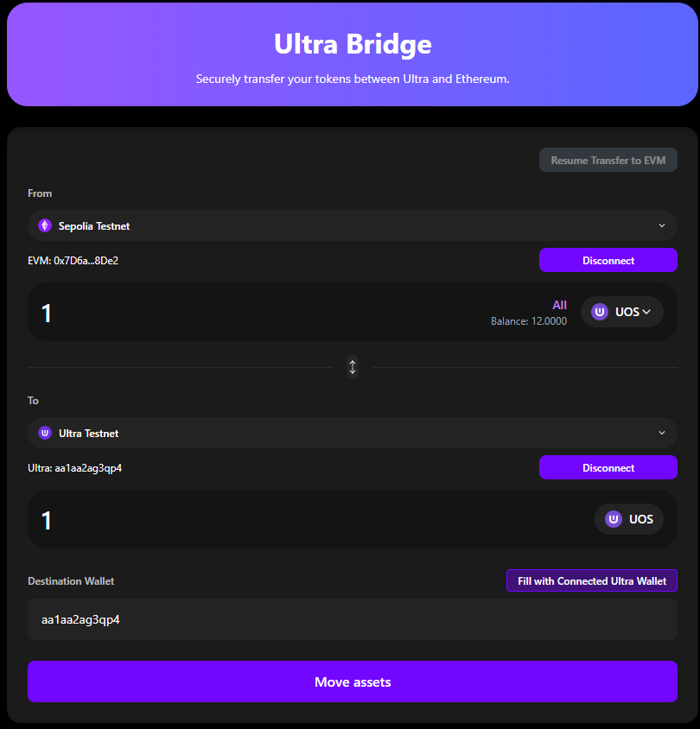Screen dimensions: 700x729
Task: Click the Ultra Bridge title banner
Action: [x=353, y=44]
